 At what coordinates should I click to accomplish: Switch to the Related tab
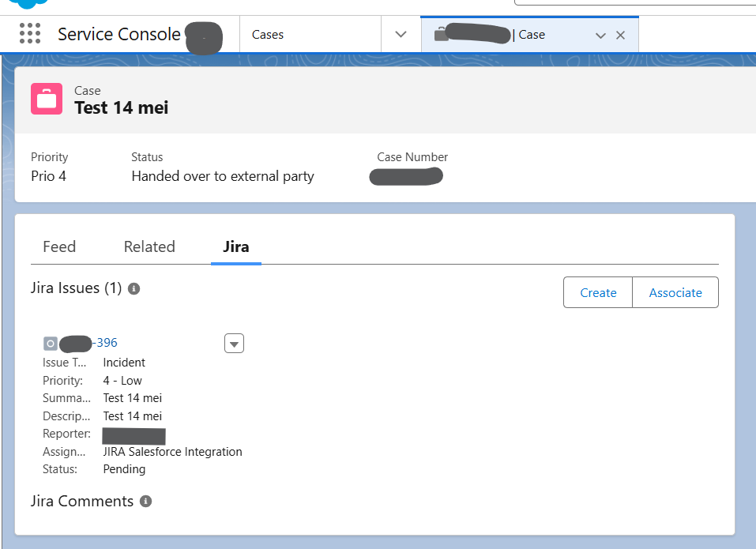point(149,246)
